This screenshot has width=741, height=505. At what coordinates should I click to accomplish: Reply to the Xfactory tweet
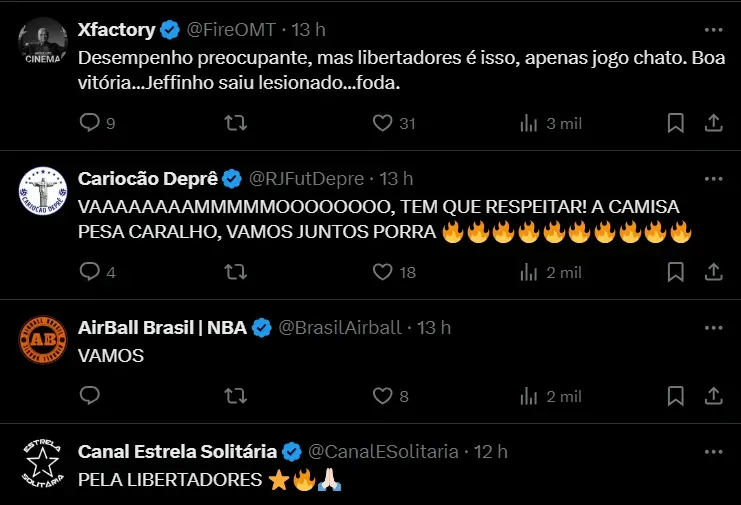point(90,123)
